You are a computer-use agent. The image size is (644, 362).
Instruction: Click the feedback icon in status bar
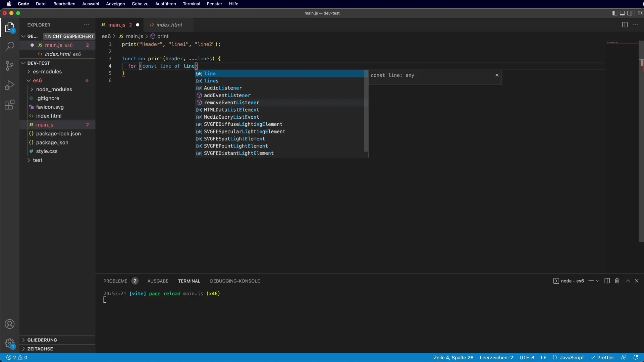click(624, 358)
